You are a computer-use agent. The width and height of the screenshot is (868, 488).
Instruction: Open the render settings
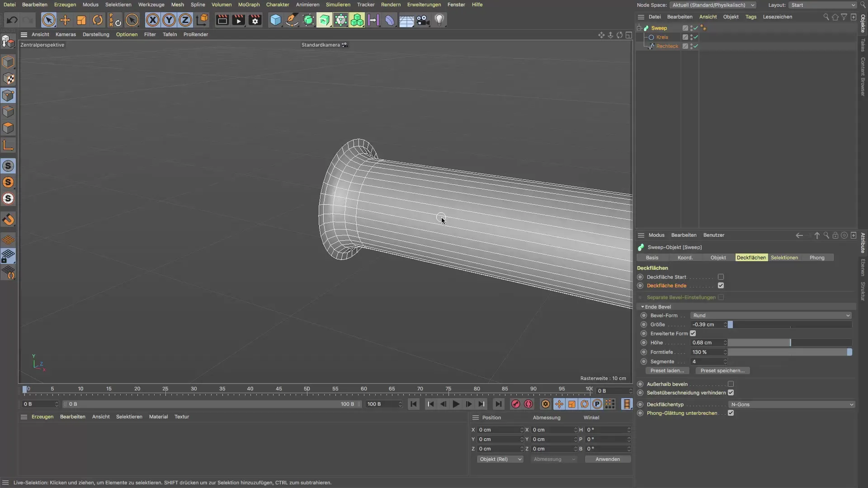255,20
